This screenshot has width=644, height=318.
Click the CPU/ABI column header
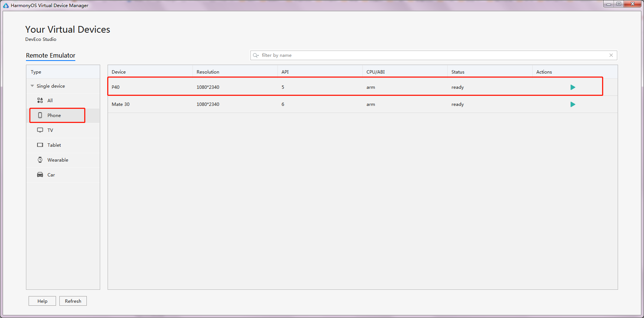pos(405,72)
